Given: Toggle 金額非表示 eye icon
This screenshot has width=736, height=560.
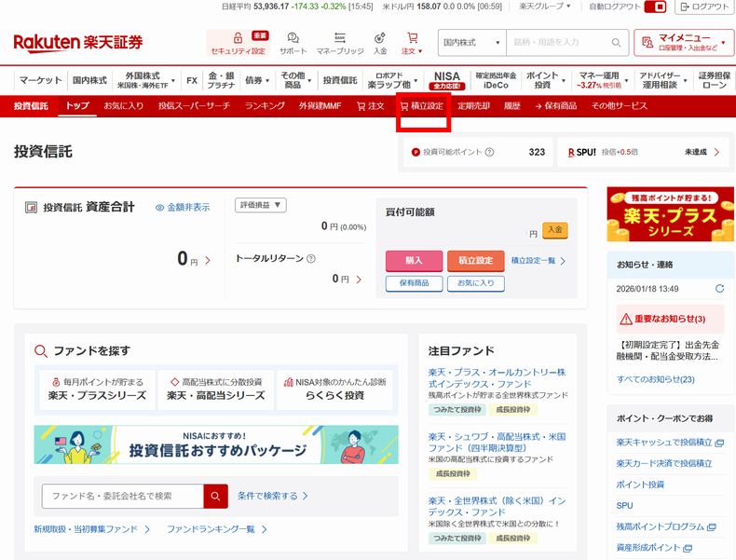Looking at the screenshot, I should pyautogui.click(x=159, y=208).
